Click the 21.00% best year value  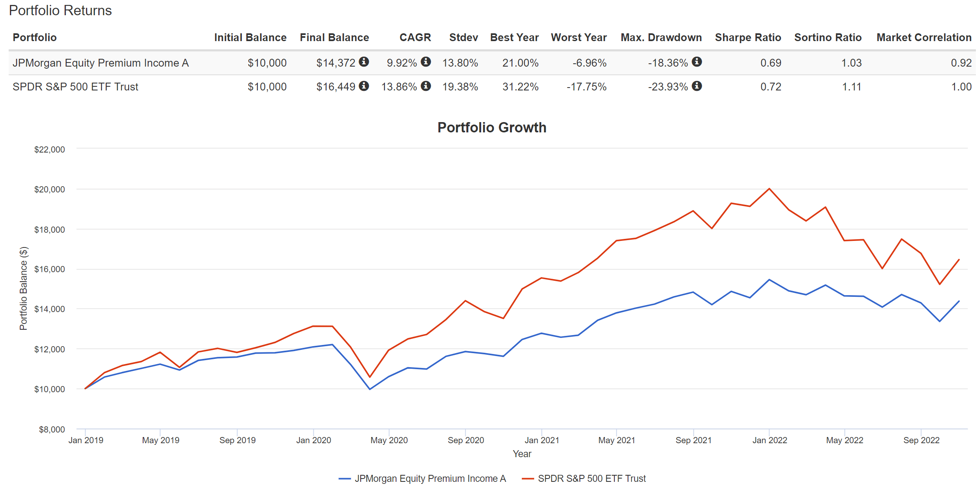point(520,63)
